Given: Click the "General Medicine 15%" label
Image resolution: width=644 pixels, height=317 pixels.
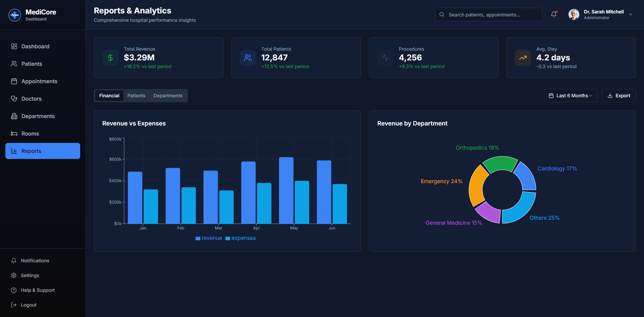Looking at the screenshot, I should [453, 223].
